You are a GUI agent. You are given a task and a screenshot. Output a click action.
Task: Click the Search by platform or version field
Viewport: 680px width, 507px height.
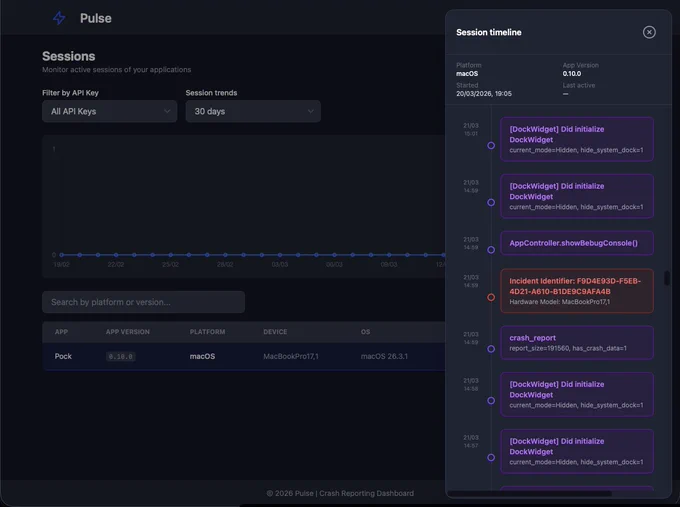click(x=144, y=302)
